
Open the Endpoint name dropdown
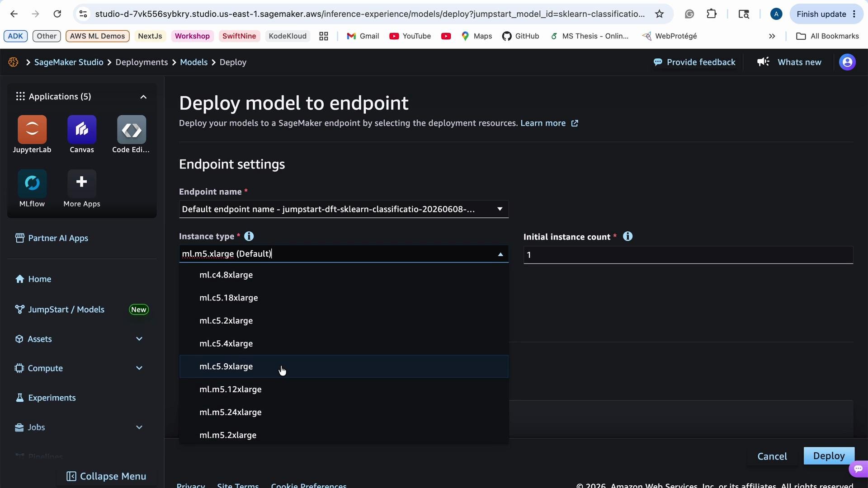point(344,209)
